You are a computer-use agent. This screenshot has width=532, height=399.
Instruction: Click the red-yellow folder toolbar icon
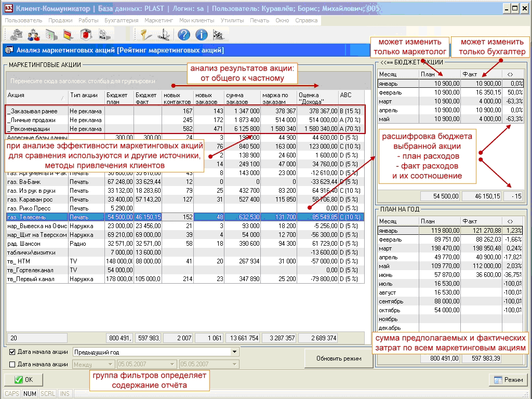68,35
